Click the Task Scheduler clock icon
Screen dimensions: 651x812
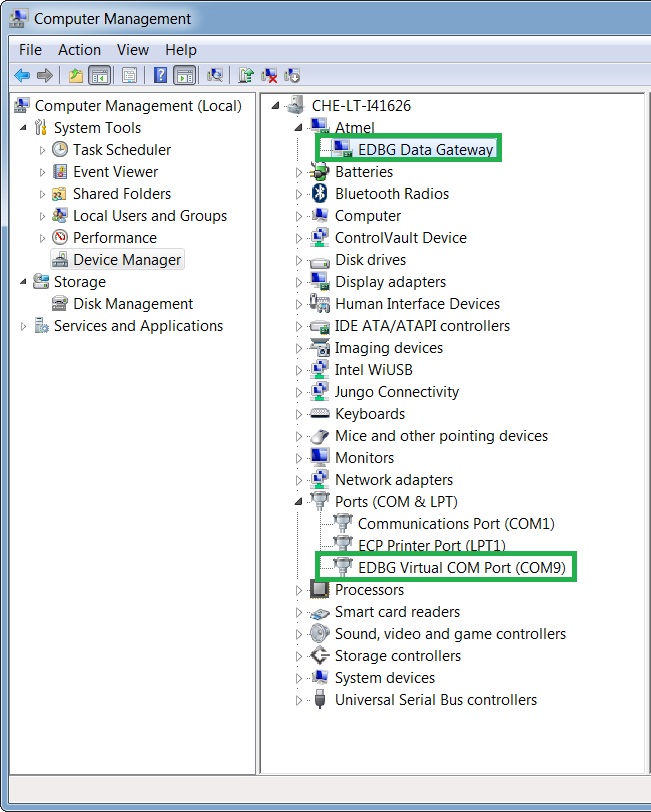coord(60,149)
